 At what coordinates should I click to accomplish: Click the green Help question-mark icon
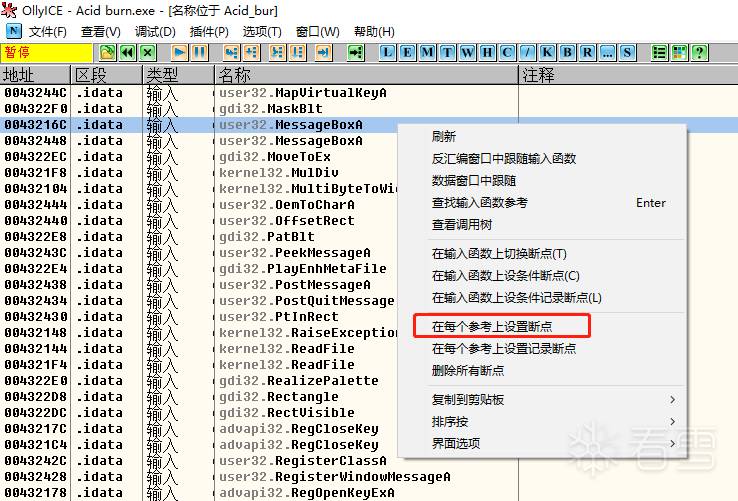pyautogui.click(x=699, y=52)
